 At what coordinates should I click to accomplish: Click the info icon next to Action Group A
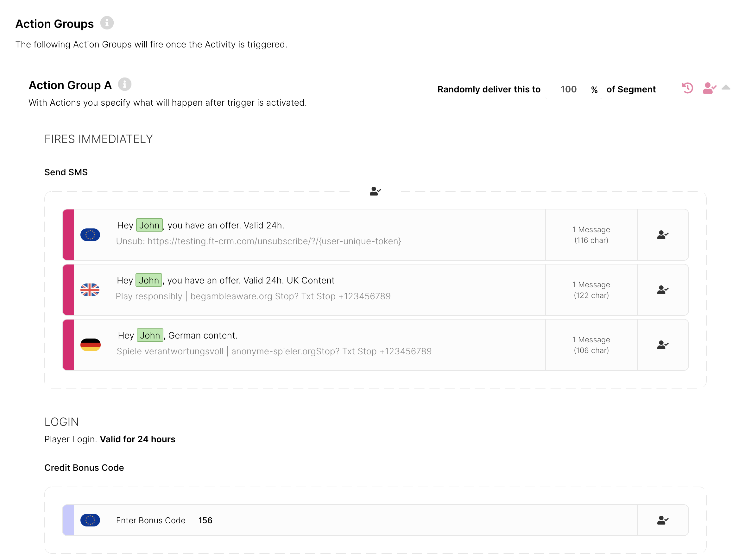pyautogui.click(x=124, y=84)
